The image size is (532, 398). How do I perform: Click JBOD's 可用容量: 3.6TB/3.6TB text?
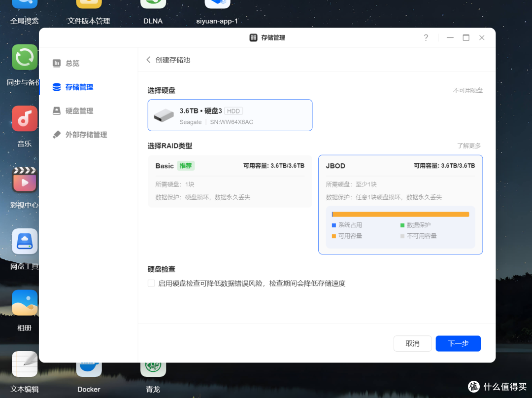[444, 166]
